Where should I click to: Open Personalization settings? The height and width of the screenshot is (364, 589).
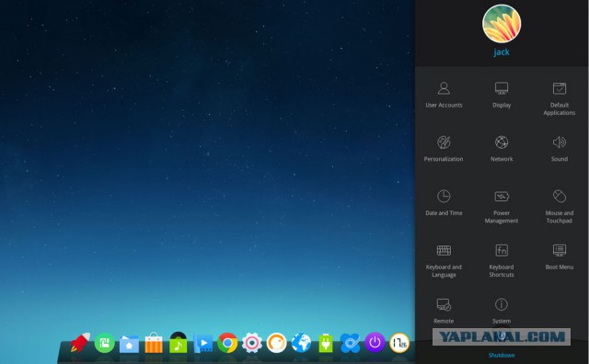coord(444,149)
